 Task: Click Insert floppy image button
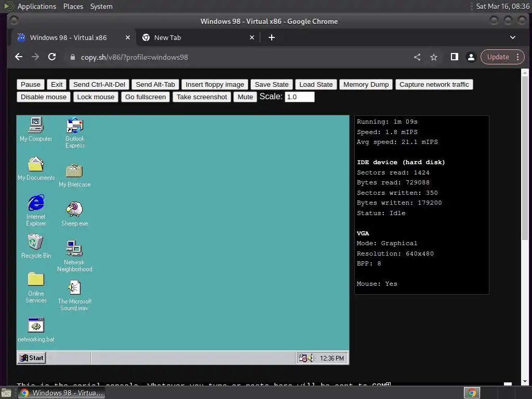(x=215, y=85)
